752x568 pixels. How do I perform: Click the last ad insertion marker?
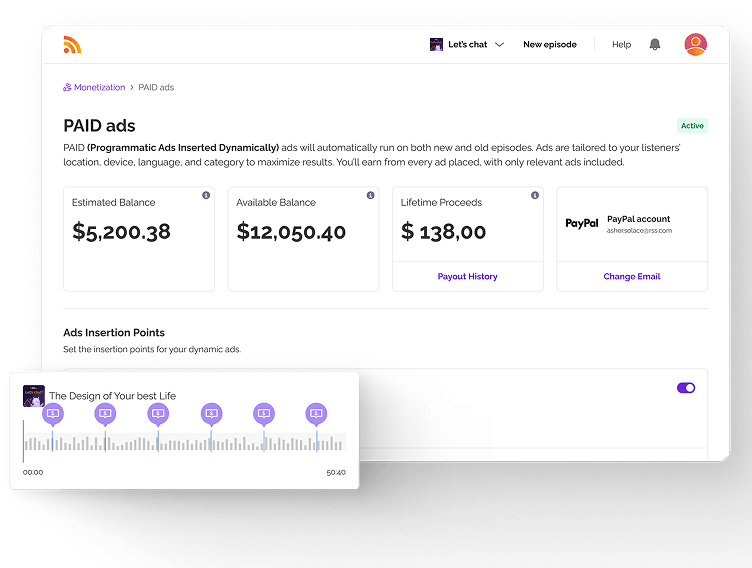(316, 413)
